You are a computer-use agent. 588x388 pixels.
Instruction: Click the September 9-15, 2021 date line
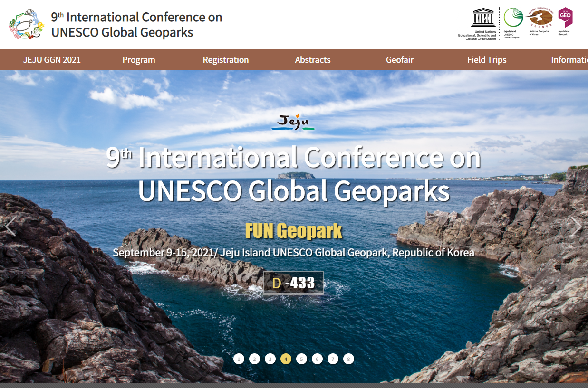(x=294, y=252)
